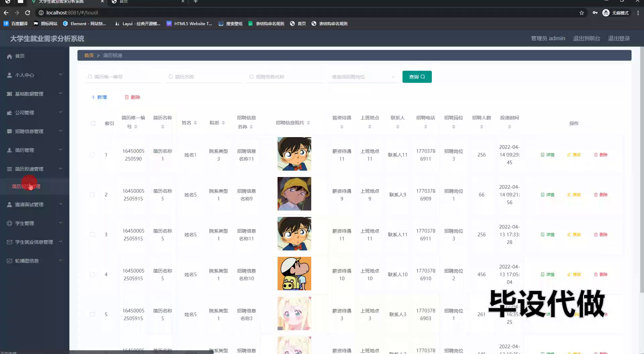
Task: Expand 邀请面试管理 menu chevron
Action: pos(61,204)
